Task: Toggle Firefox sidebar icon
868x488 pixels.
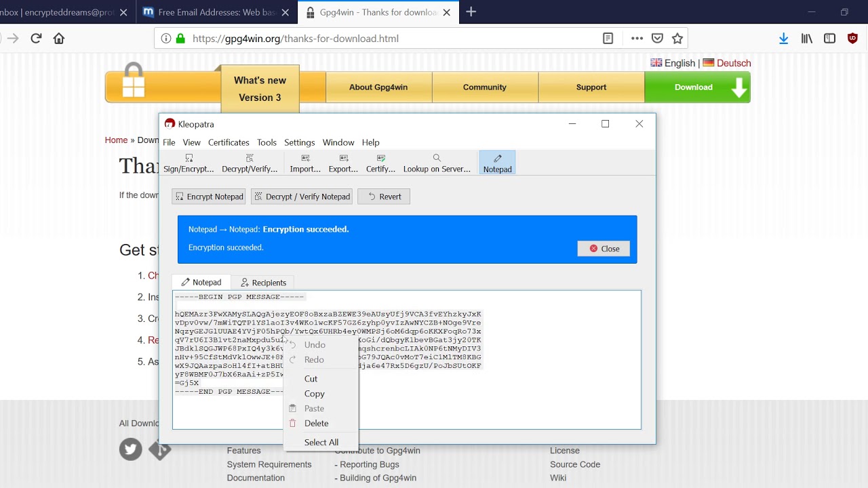Action: pos(829,39)
